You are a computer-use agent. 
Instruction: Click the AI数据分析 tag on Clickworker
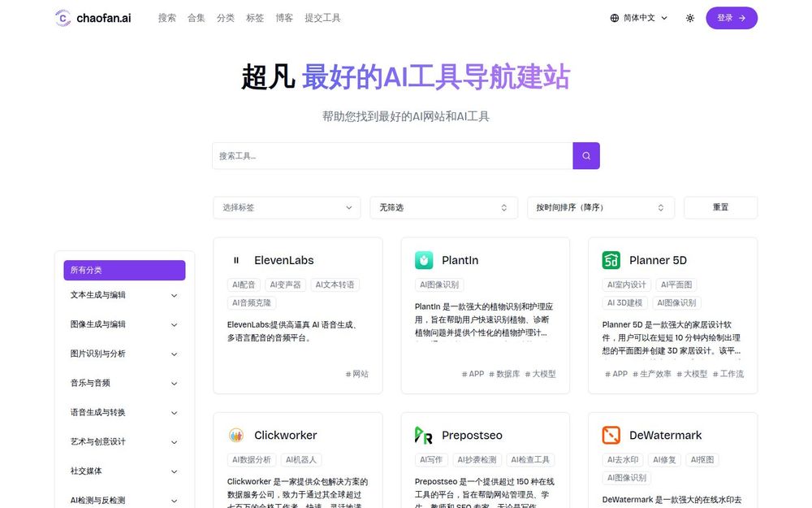point(252,460)
